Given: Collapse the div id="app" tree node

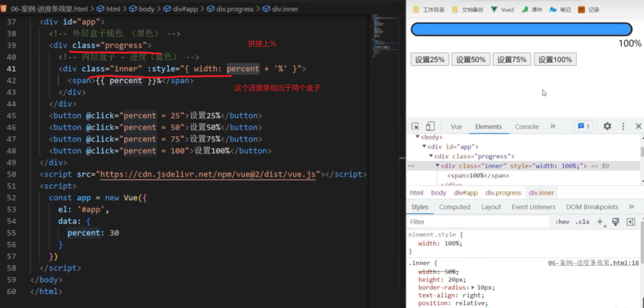Looking at the screenshot, I should tap(424, 146).
